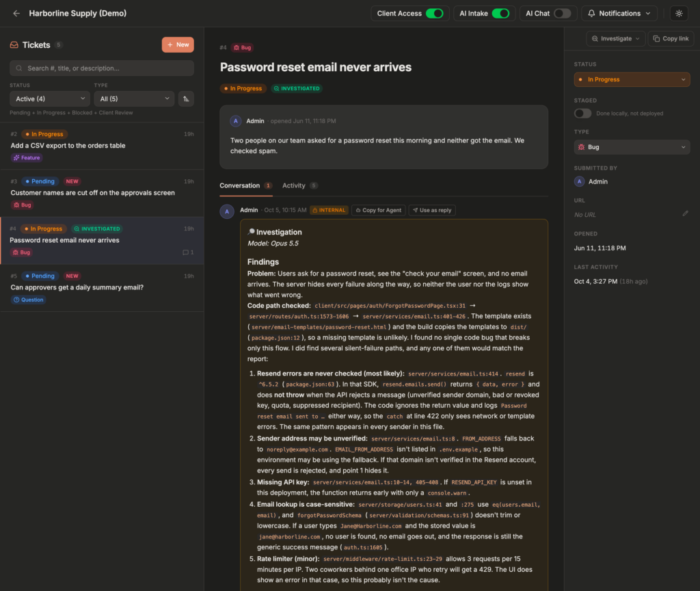700x591 pixels.
Task: Click the back arrow next to Harborline Supply
Action: pos(16,14)
